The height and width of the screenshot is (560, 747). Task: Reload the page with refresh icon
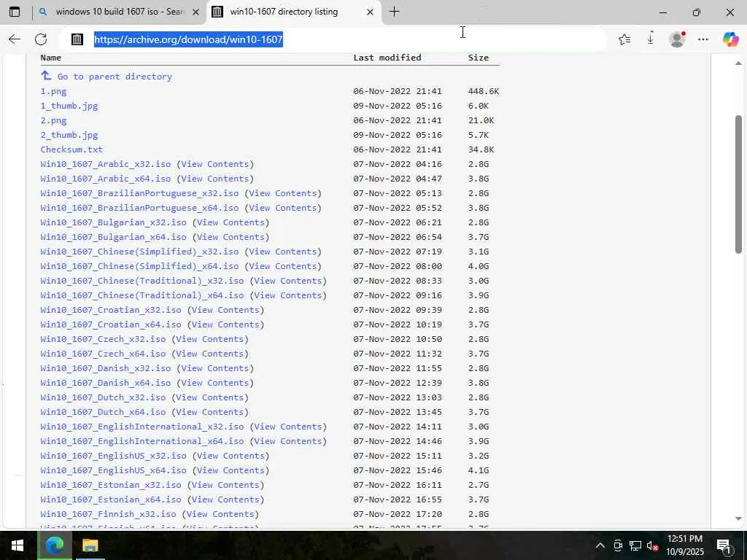(x=41, y=39)
